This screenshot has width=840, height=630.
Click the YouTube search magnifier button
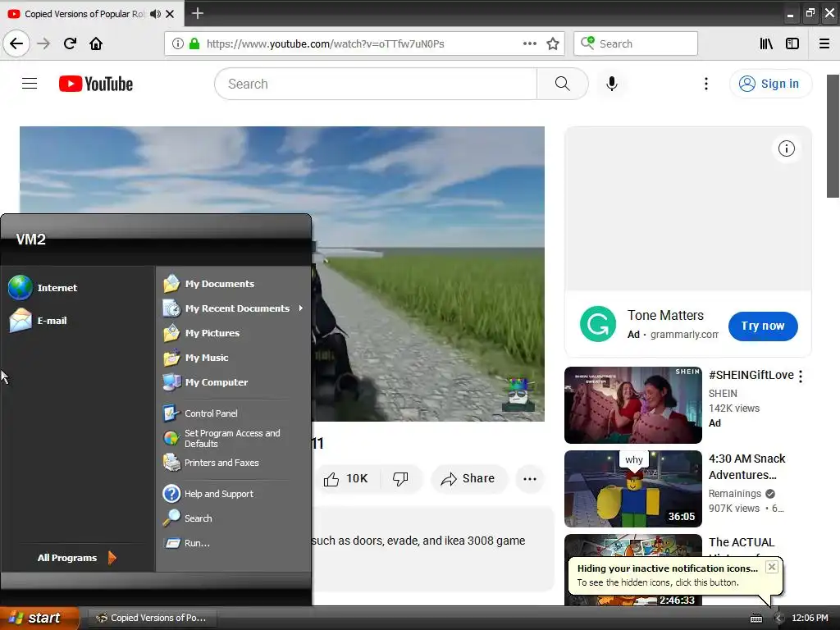pos(562,84)
